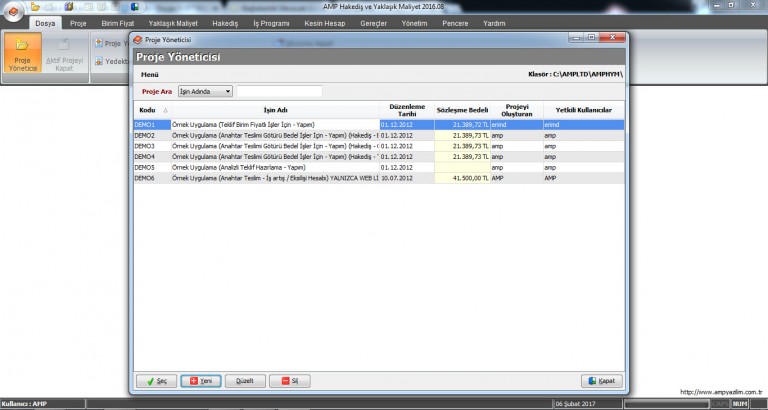The width and height of the screenshot is (768, 410).
Task: Click the Düzelt button
Action: [x=245, y=381]
